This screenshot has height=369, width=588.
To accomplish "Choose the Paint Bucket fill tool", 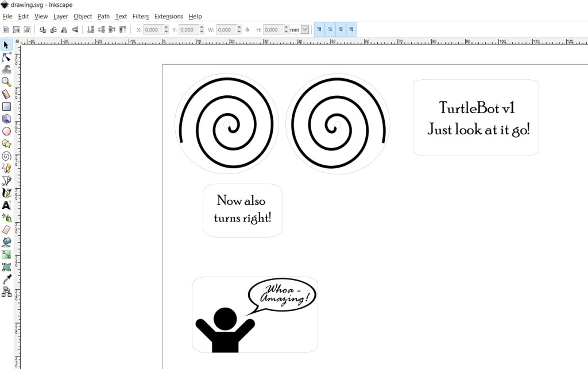I will click(6, 242).
